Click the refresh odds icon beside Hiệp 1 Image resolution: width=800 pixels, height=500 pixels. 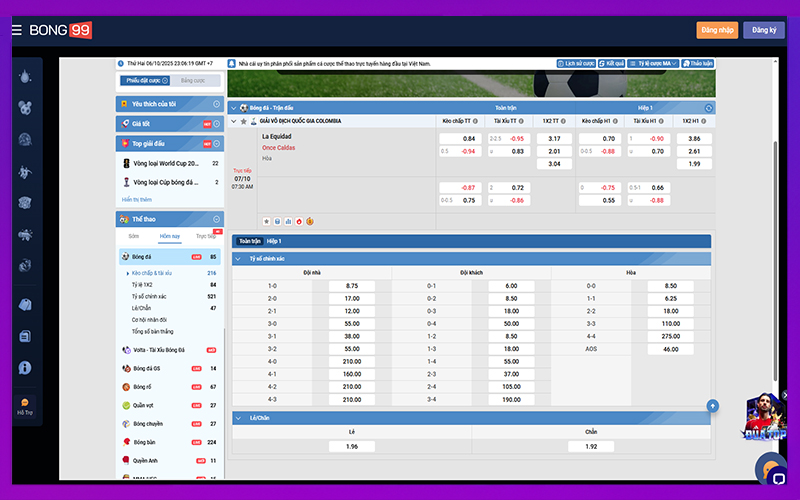tap(709, 107)
